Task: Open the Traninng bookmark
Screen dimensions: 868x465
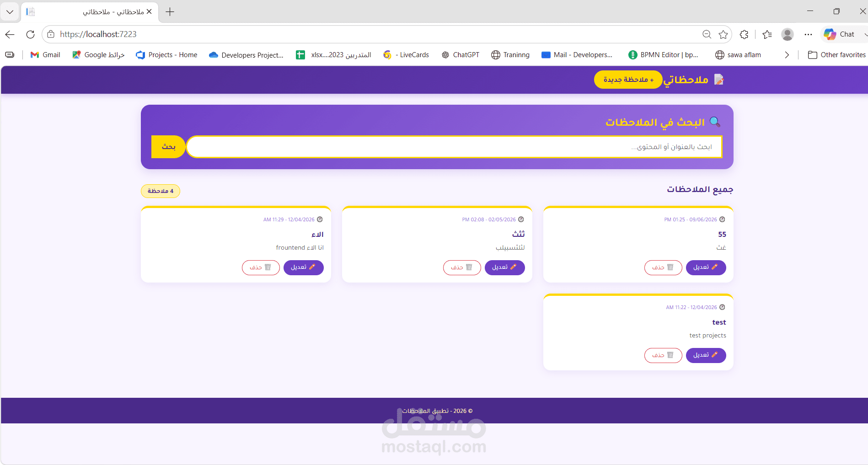Action: click(x=510, y=55)
